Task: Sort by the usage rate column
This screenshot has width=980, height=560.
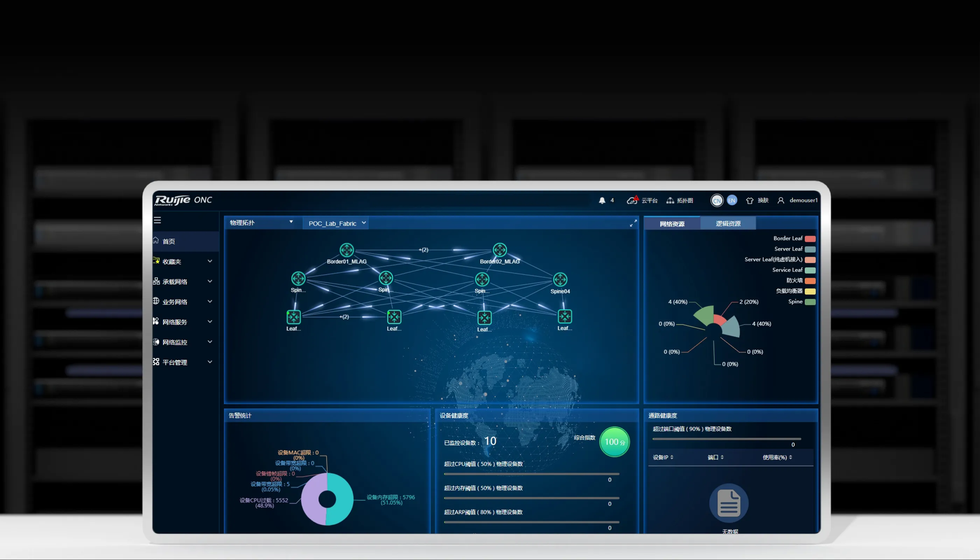Action: tap(777, 457)
